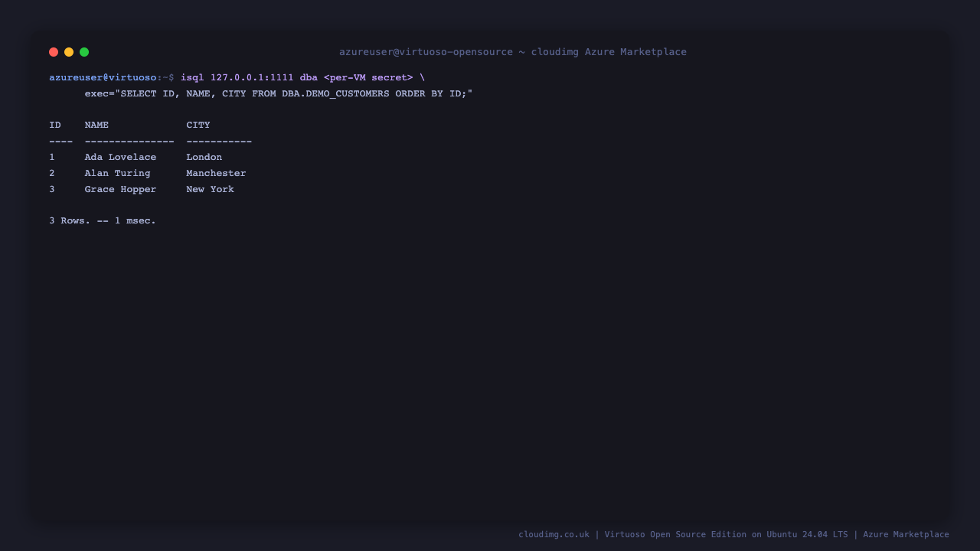Click the '<per-VM secret>' placeholder
Screen dimensions: 980x551
[x=368, y=77]
